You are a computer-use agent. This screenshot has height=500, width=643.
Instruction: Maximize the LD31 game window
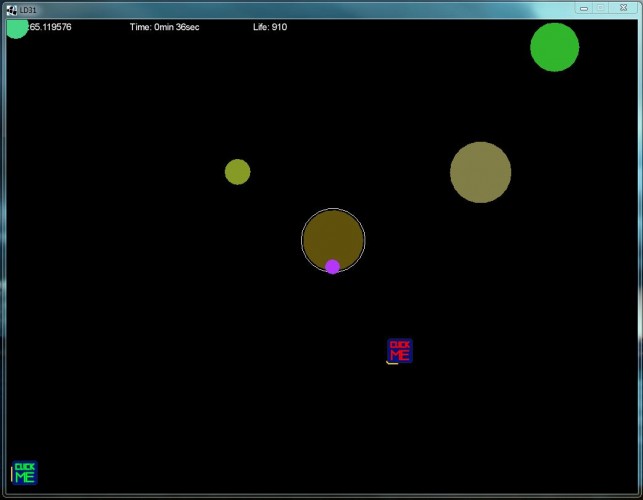pyautogui.click(x=601, y=8)
